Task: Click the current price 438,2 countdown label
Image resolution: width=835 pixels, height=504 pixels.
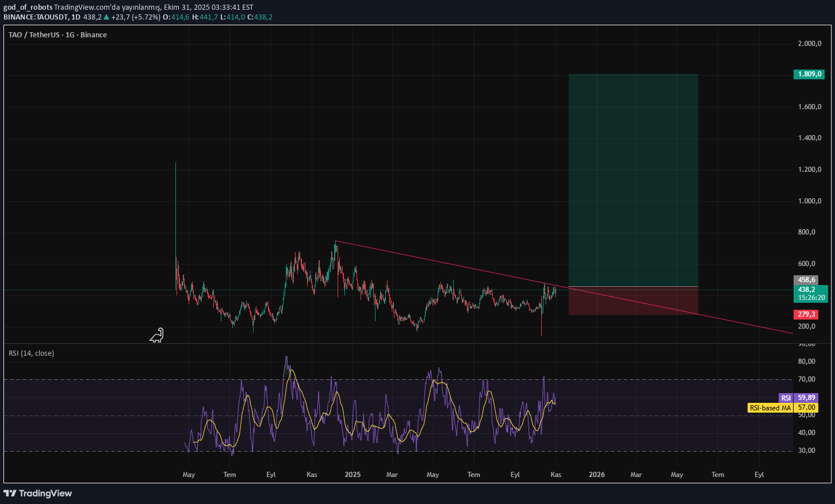Action: point(811,294)
